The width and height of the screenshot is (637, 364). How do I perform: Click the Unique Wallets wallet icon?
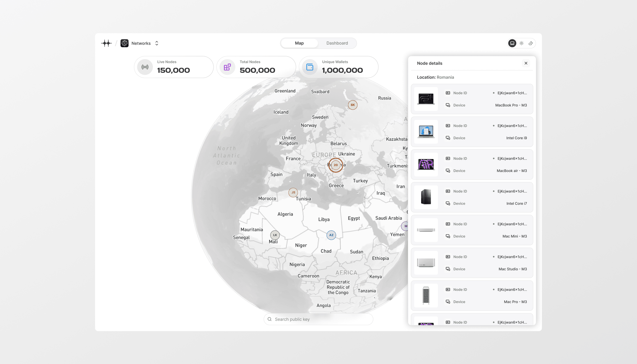310,67
